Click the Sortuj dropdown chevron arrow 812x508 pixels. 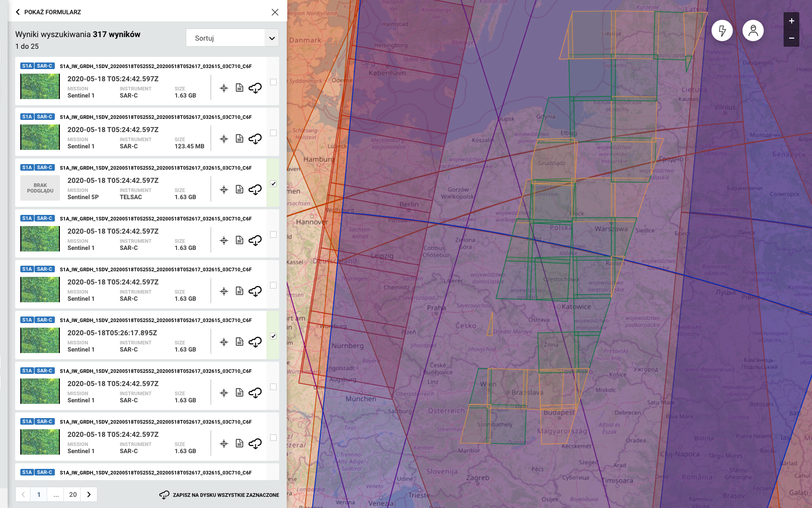(272, 38)
